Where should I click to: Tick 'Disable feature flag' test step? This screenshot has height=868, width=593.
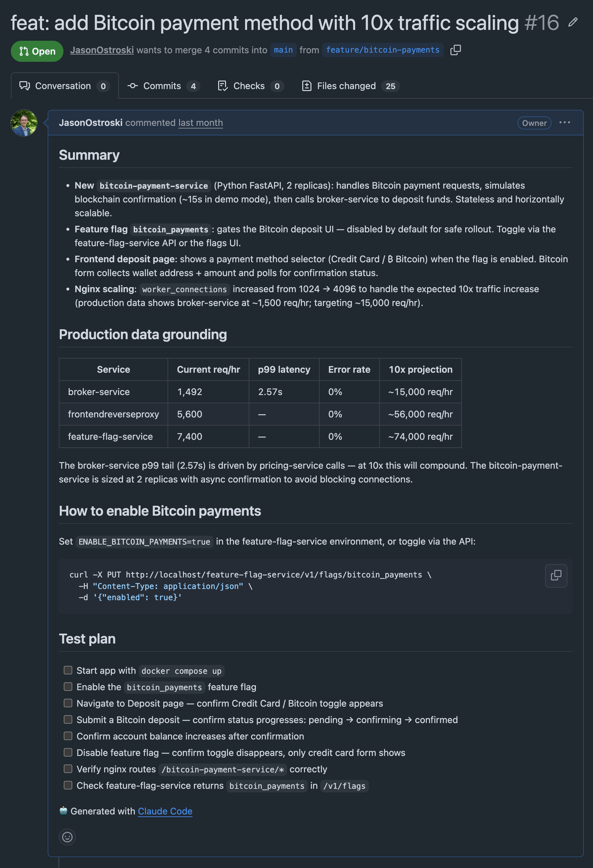pos(68,753)
